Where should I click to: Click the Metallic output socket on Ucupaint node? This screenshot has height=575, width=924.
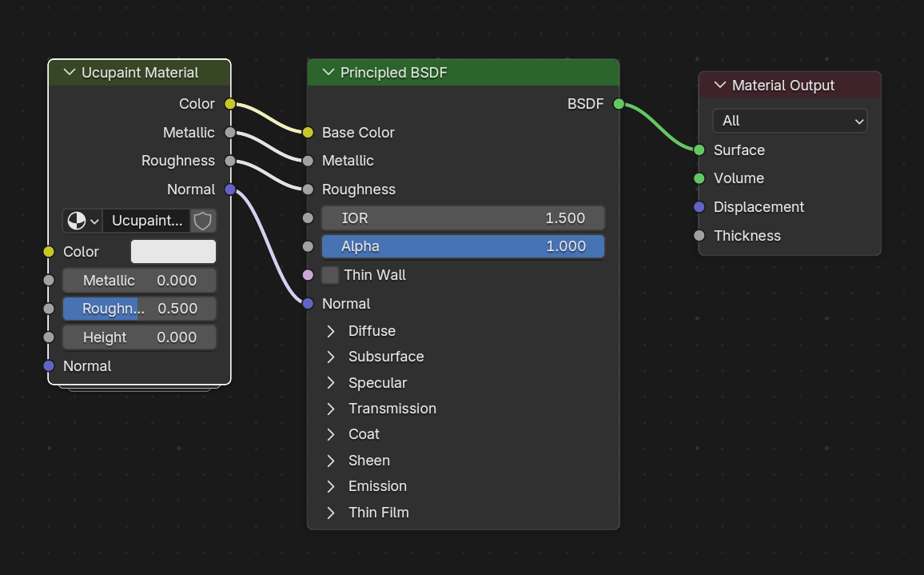pyautogui.click(x=230, y=133)
